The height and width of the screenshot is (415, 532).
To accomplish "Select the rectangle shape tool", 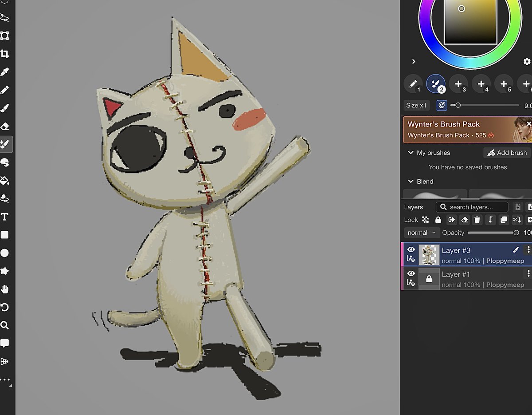I will [5, 235].
